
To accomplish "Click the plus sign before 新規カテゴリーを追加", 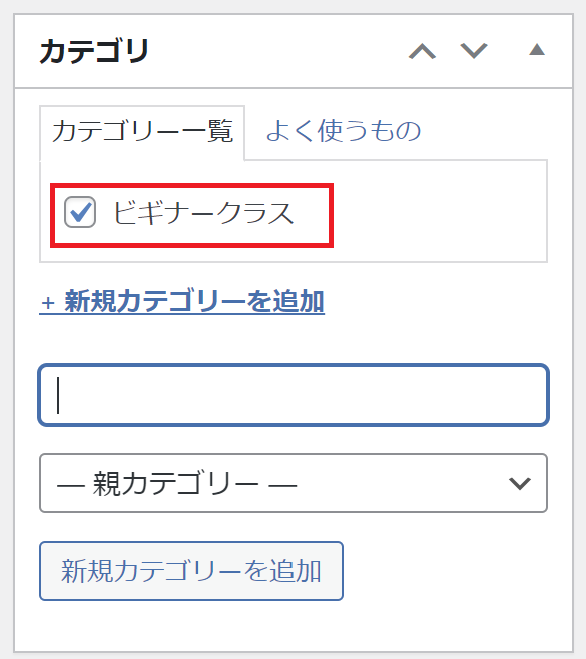I will pos(48,303).
